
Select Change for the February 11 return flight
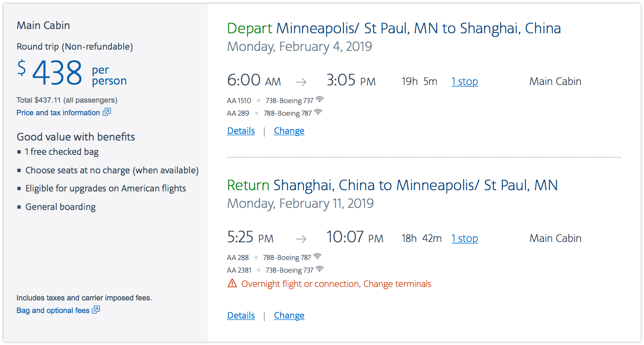click(x=289, y=316)
